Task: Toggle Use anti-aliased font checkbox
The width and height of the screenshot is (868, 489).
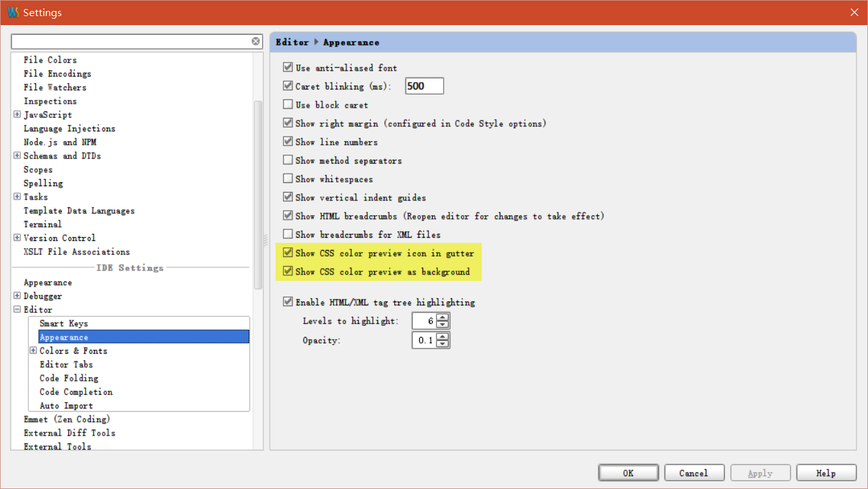Action: [288, 67]
